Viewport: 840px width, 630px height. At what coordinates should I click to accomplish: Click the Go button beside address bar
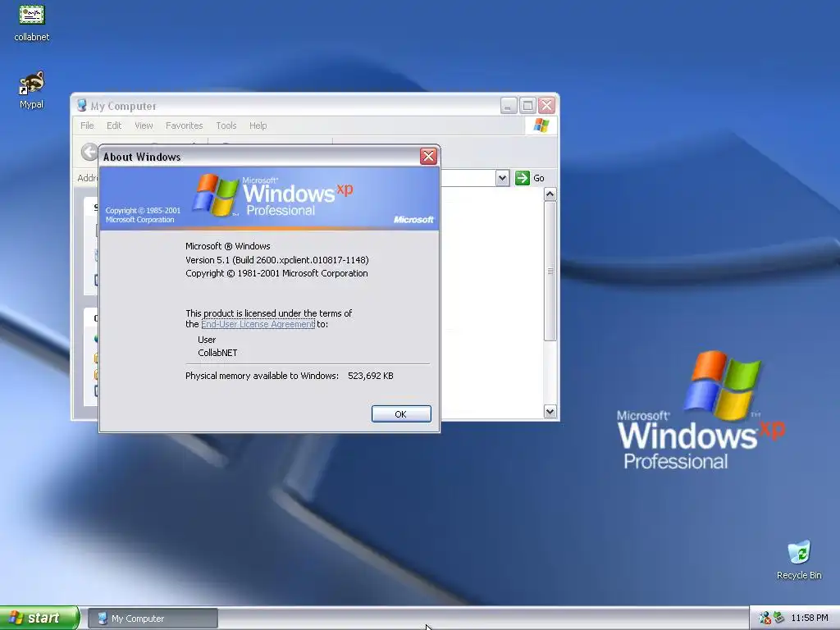tap(530, 178)
